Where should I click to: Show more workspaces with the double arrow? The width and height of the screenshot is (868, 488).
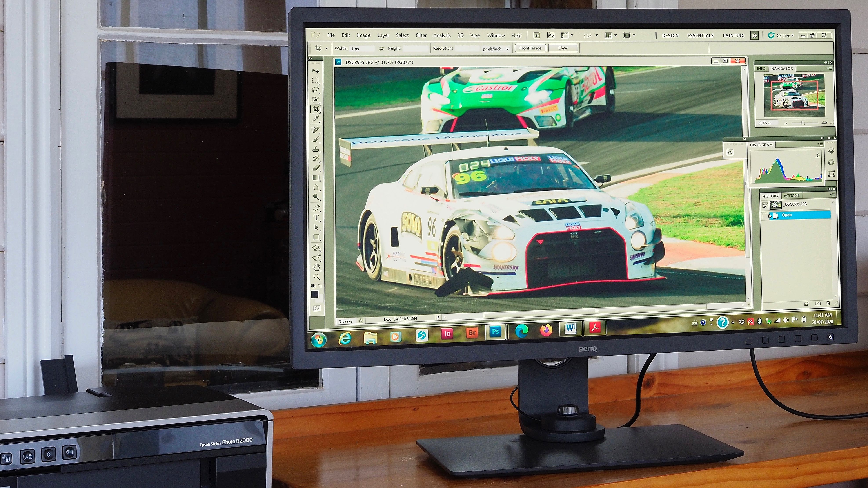pyautogui.click(x=754, y=35)
